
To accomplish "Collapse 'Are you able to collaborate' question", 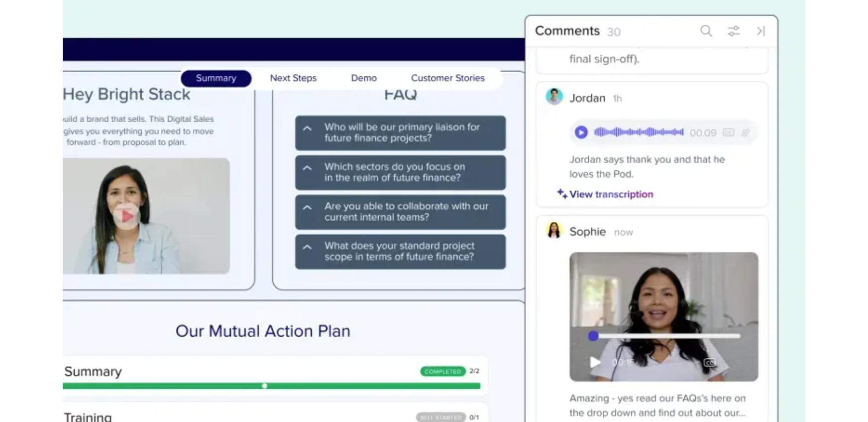I will pyautogui.click(x=308, y=207).
